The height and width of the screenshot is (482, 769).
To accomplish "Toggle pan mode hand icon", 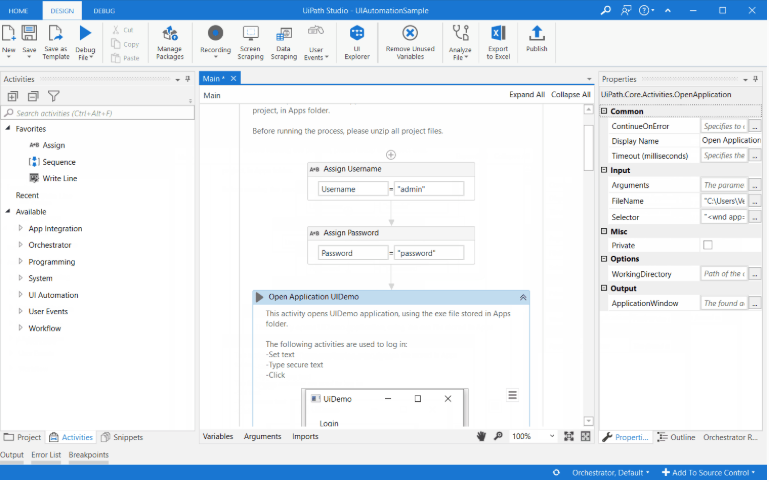I will coord(481,437).
